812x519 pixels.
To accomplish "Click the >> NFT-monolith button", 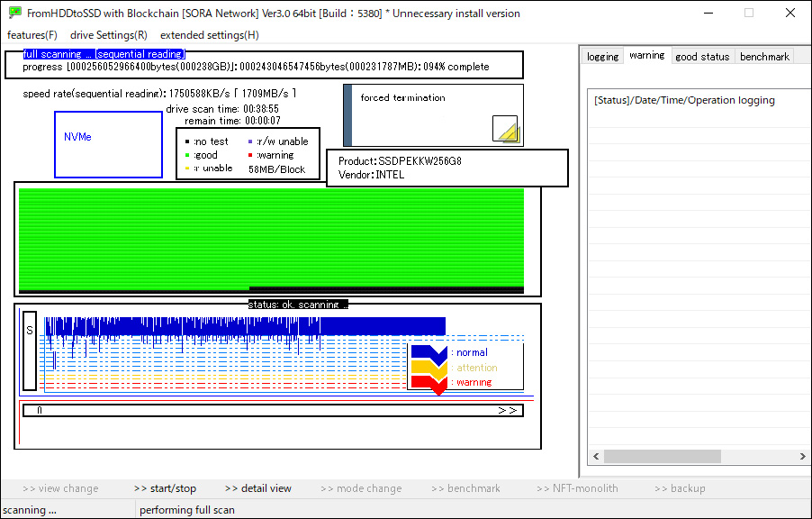I will [x=577, y=488].
